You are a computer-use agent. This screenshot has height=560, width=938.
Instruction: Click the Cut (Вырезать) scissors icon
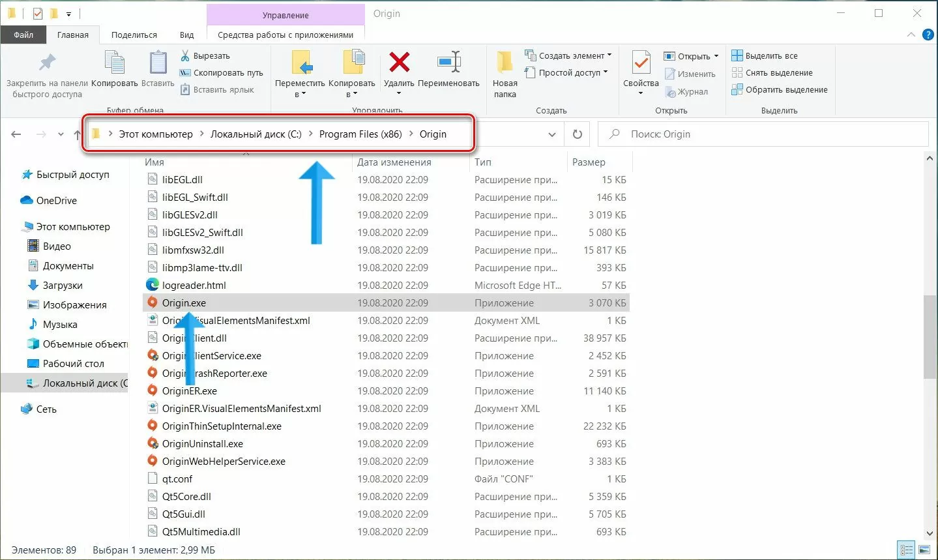[x=185, y=56]
